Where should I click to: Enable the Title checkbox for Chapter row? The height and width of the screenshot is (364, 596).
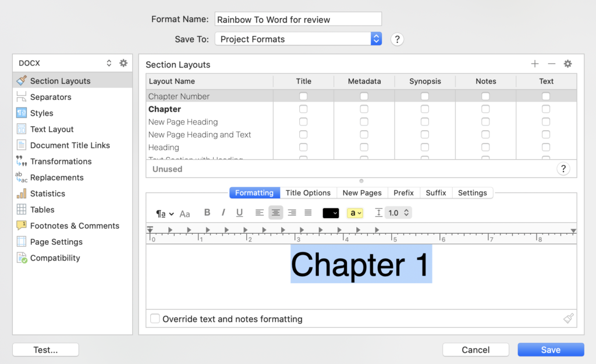tap(303, 109)
